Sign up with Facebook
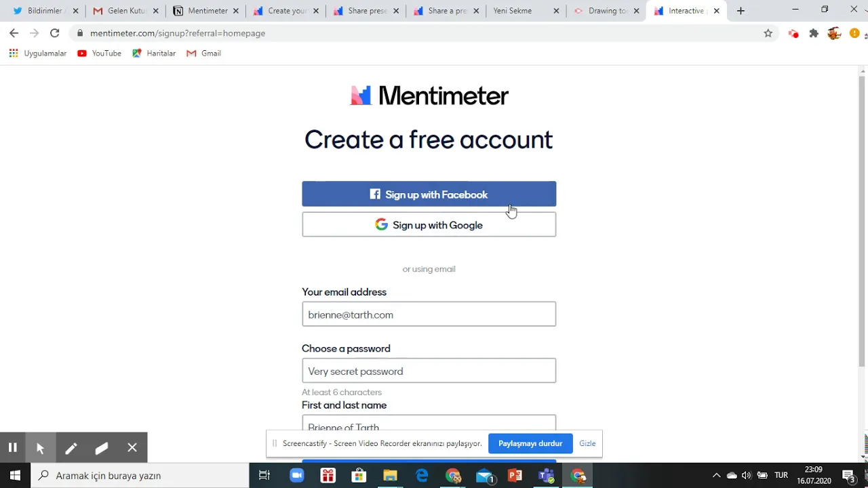Image resolution: width=868 pixels, height=488 pixels. point(429,194)
